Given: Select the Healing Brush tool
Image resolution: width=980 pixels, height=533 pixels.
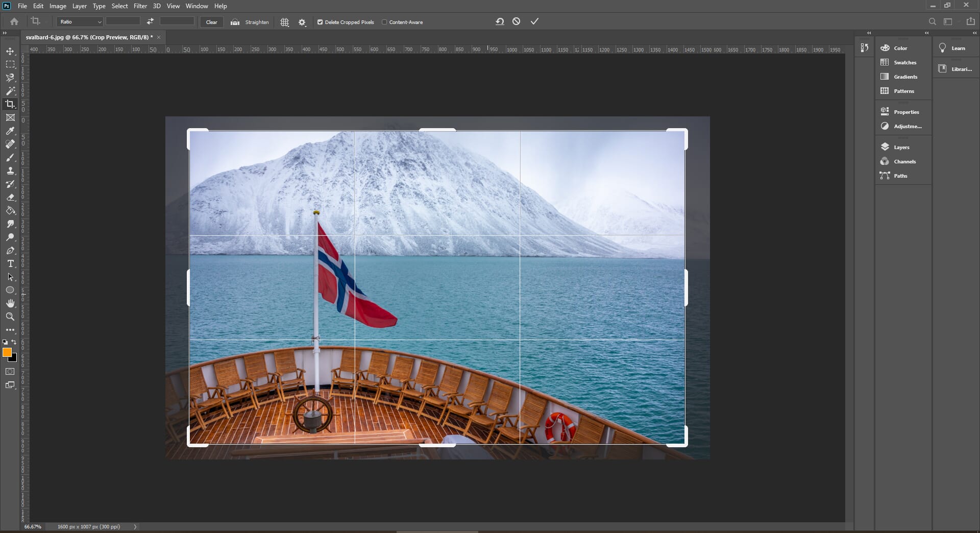Looking at the screenshot, I should point(10,144).
